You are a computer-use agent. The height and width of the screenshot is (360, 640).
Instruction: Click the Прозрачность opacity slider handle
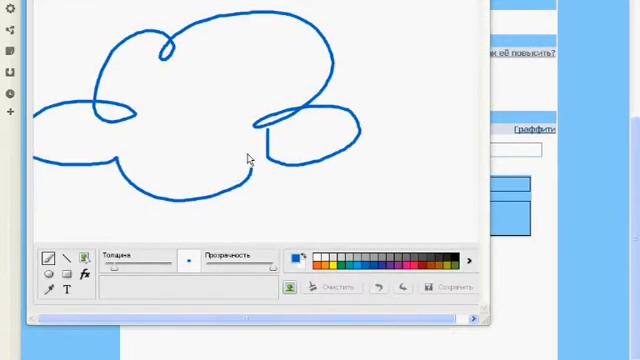273,267
